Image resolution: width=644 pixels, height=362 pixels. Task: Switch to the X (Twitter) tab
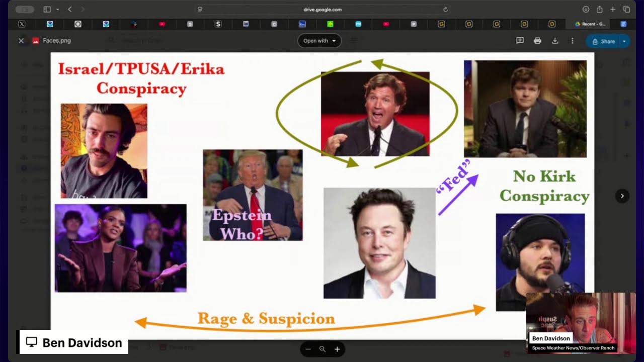22,24
